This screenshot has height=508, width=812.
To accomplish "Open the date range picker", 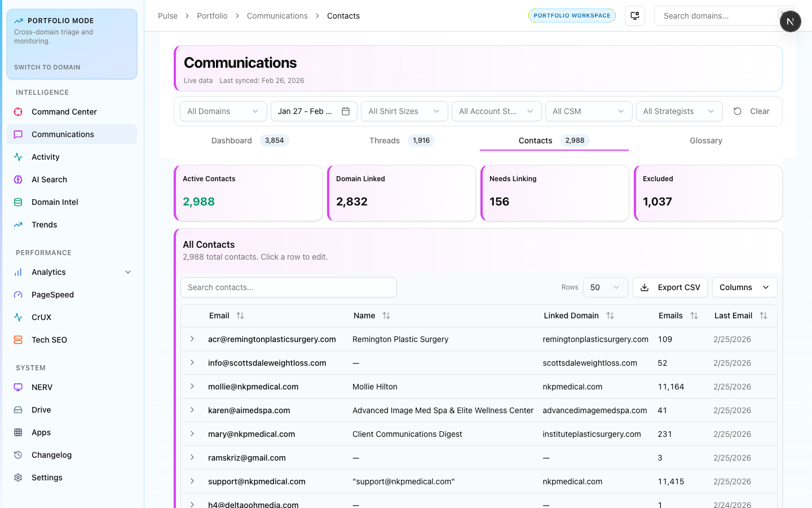I will click(314, 111).
